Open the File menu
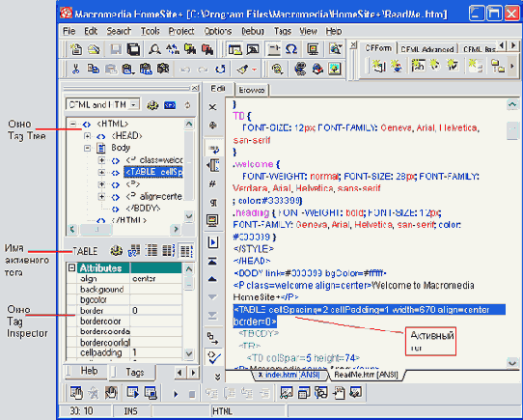This screenshot has width=523, height=420. (x=69, y=31)
